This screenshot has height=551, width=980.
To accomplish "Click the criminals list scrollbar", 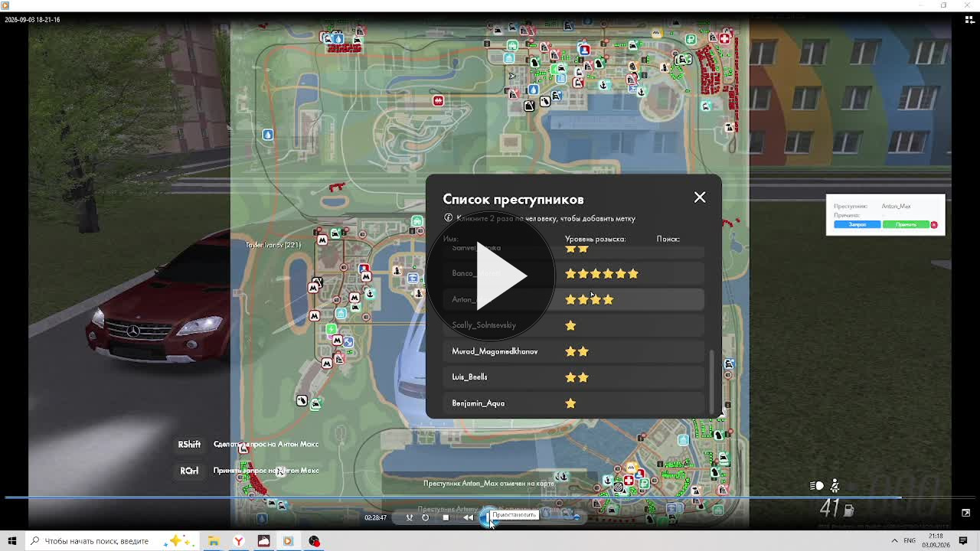I will pos(711,380).
